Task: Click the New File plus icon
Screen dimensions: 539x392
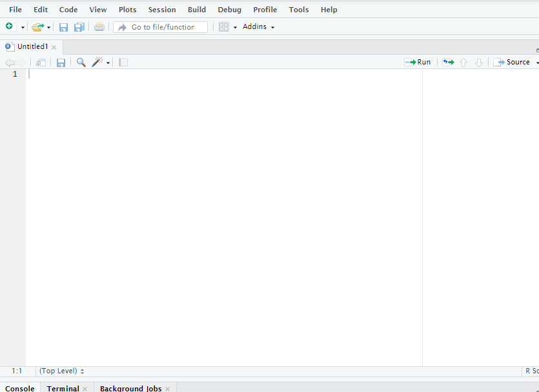Action: point(9,26)
